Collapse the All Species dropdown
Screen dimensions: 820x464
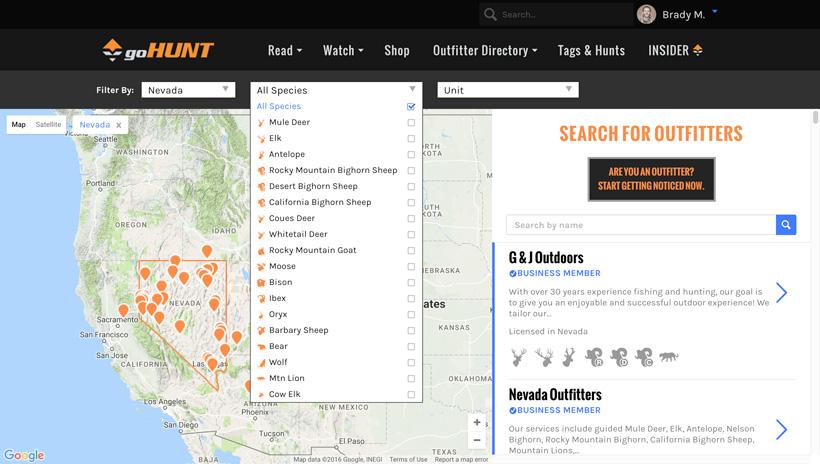(x=336, y=90)
